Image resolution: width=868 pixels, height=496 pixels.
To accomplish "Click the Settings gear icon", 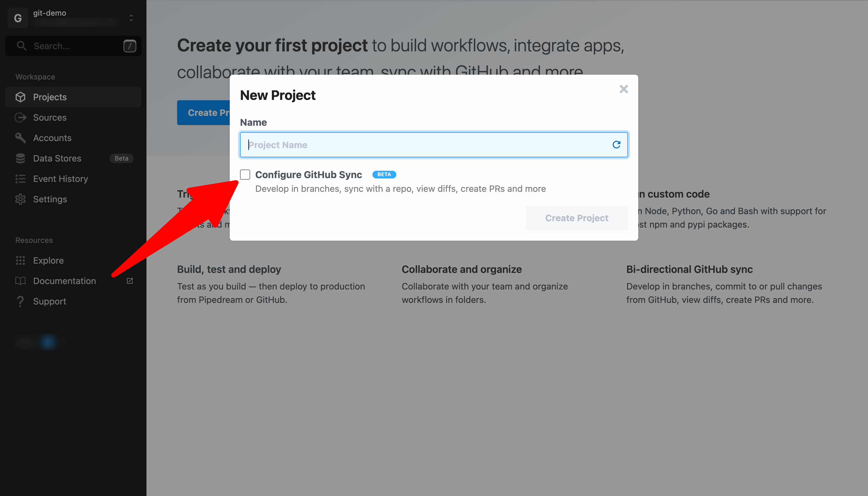I will 20,199.
